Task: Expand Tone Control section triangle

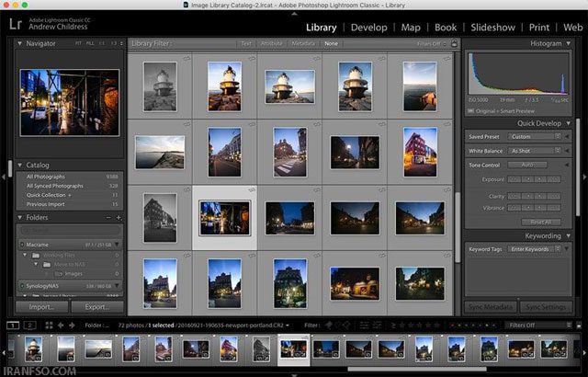Action: [567, 166]
